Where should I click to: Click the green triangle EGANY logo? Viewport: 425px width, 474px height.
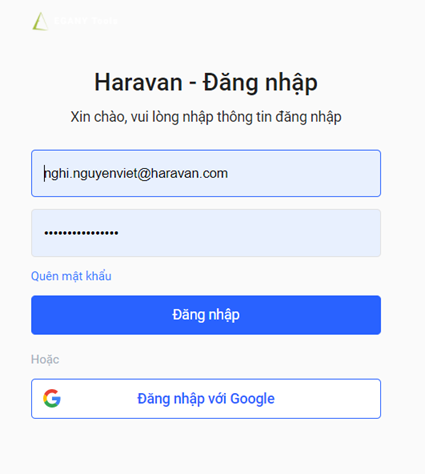point(40,21)
